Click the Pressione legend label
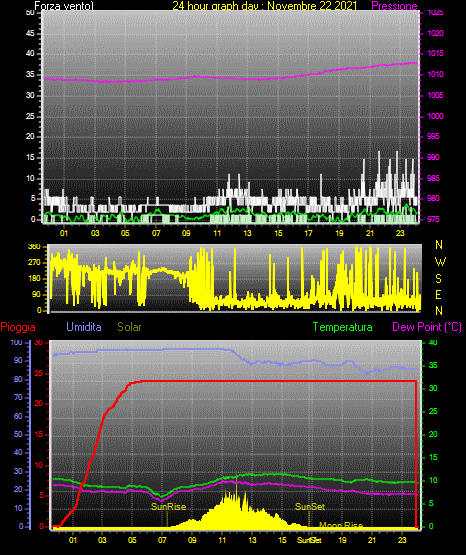This screenshot has height=555, width=466. pos(394,6)
